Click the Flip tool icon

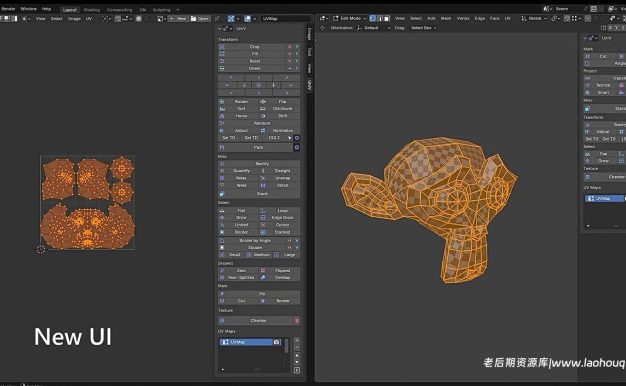(263, 101)
